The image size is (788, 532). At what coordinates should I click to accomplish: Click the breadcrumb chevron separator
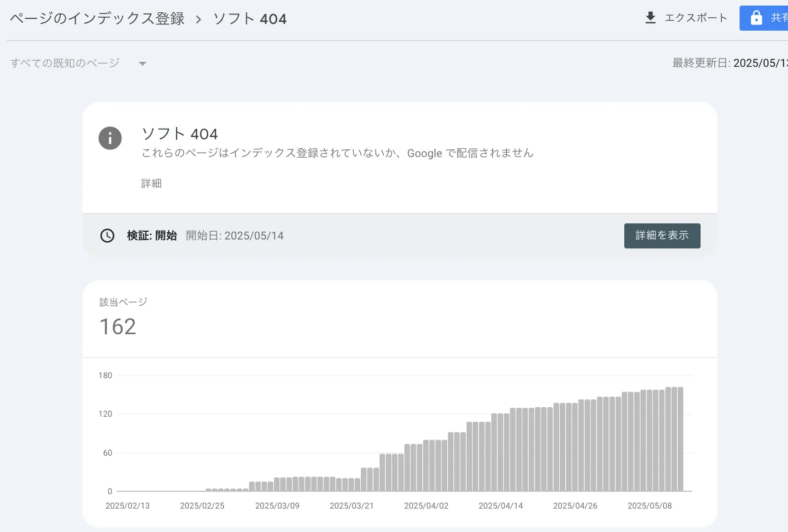click(198, 19)
